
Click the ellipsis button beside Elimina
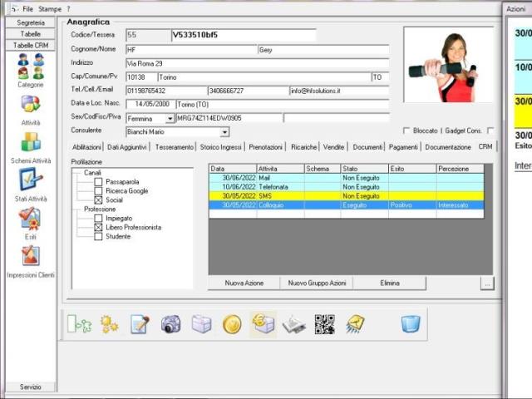487,283
